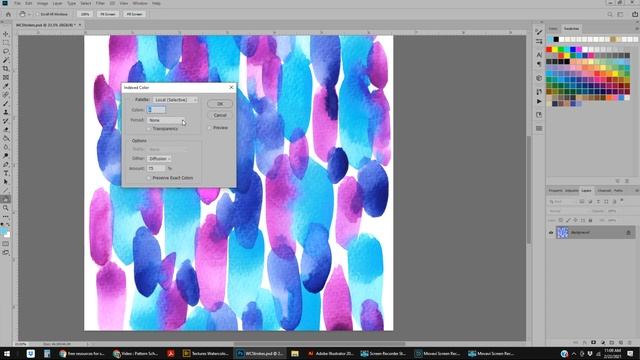Select the Crop tool
Viewport: 640px width, 360px height.
click(x=6, y=69)
